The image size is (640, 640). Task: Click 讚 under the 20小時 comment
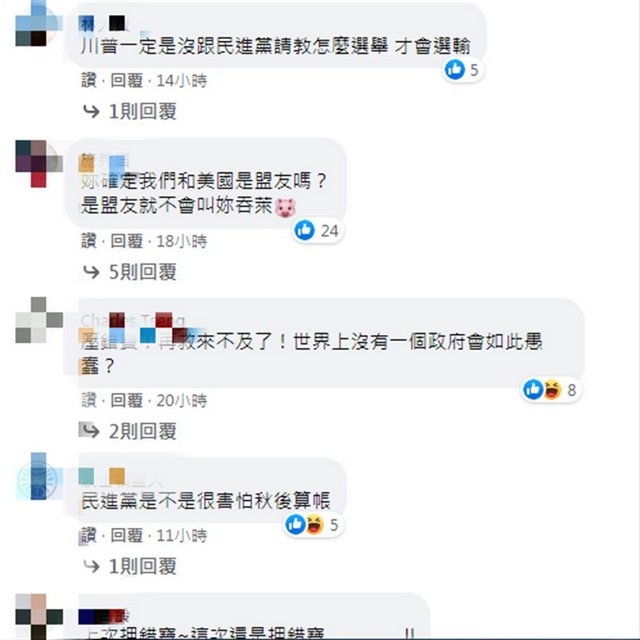[x=89, y=400]
